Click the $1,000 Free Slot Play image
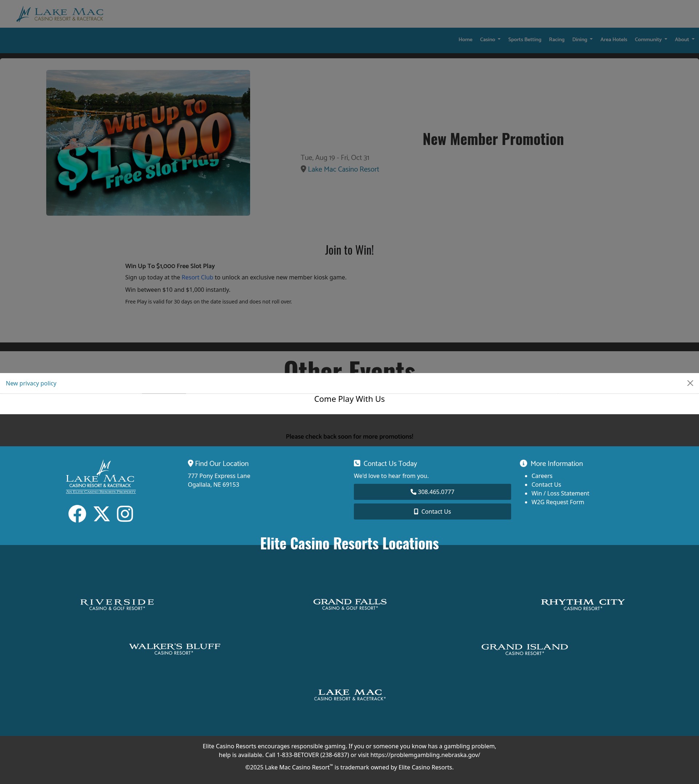The width and height of the screenshot is (699, 784). 148,142
